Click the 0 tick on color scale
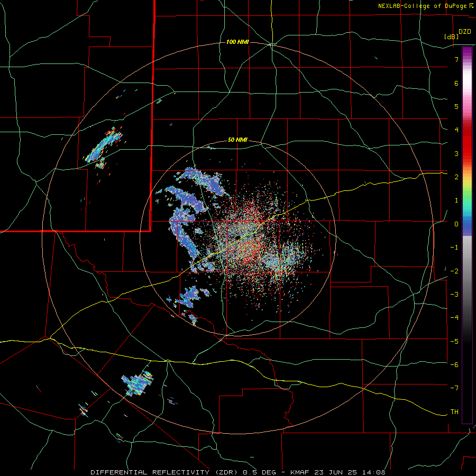Image resolution: width=476 pixels, height=476 pixels. pos(456,224)
